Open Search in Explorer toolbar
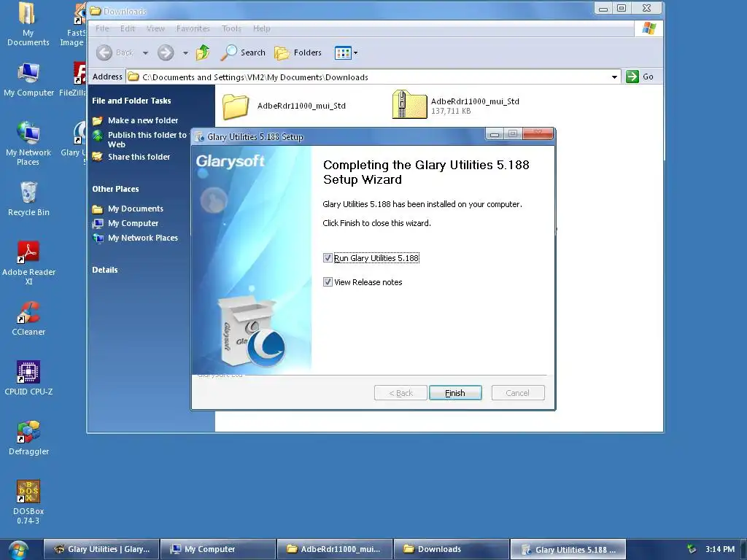 pyautogui.click(x=243, y=52)
